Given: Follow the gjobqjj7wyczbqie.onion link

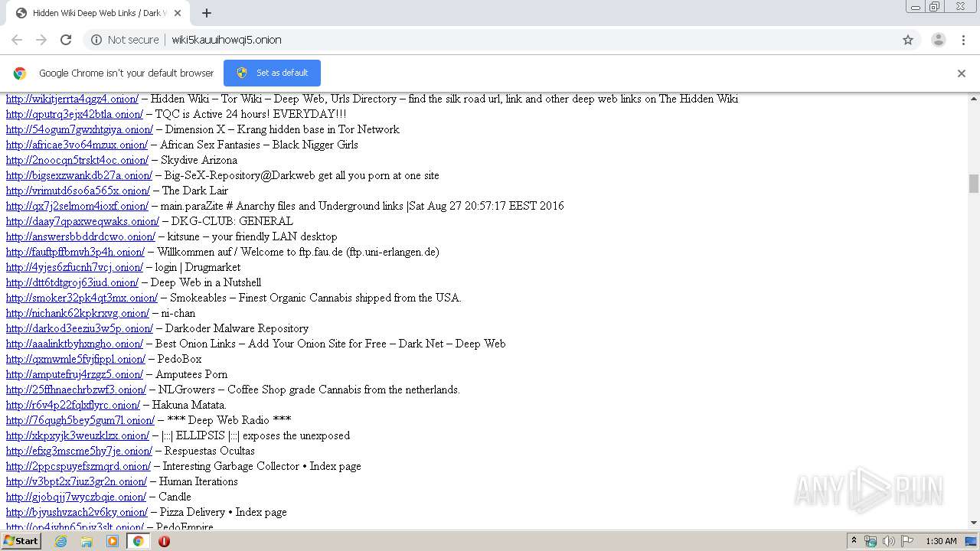Looking at the screenshot, I should point(76,497).
